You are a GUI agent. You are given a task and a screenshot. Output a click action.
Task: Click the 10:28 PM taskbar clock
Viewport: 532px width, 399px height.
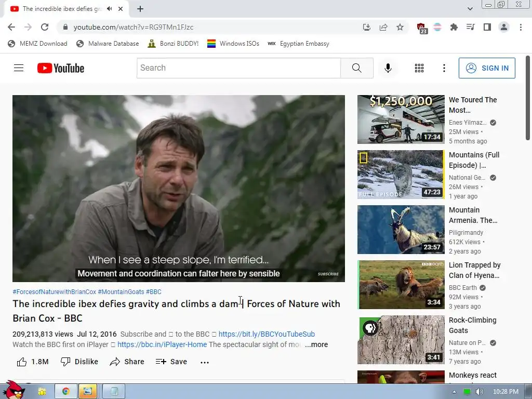tap(506, 392)
